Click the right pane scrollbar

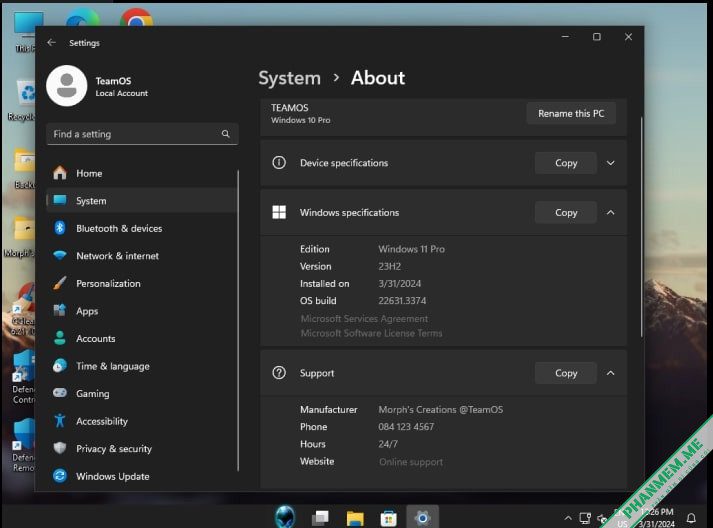[x=642, y=227]
